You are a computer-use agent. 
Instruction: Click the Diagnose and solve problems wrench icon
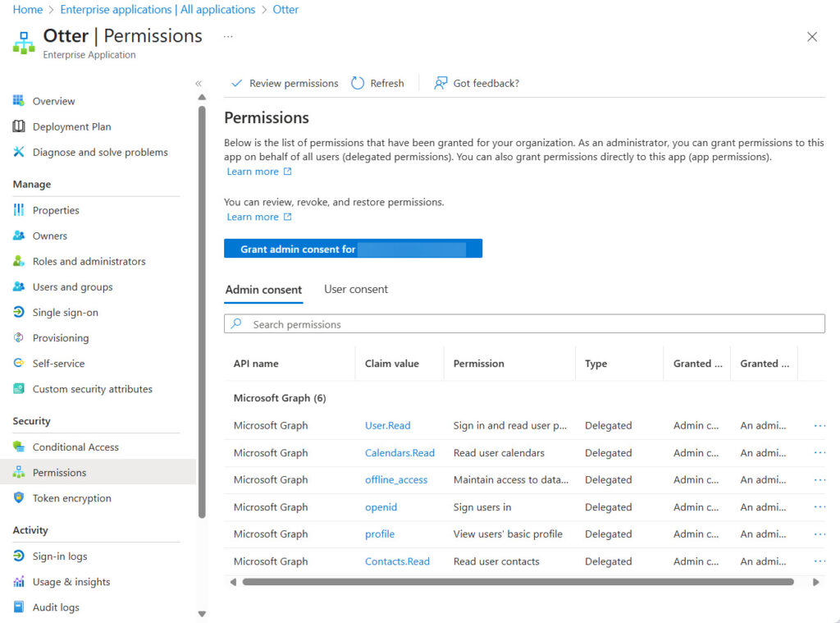coord(19,153)
